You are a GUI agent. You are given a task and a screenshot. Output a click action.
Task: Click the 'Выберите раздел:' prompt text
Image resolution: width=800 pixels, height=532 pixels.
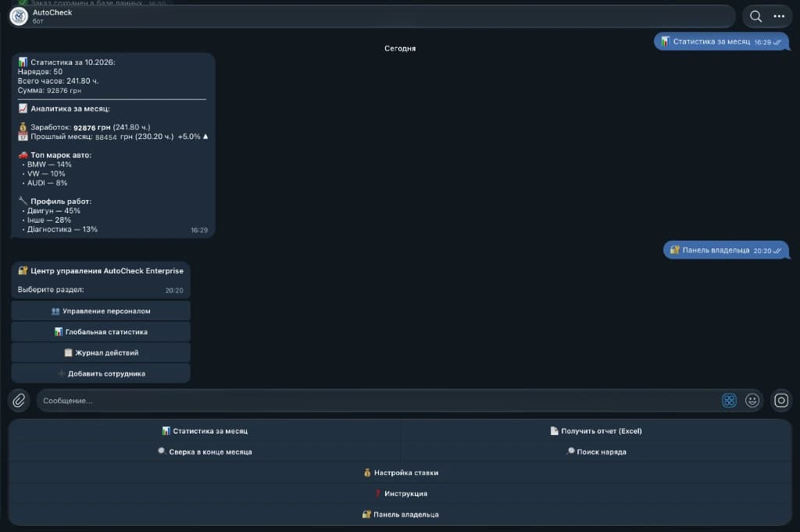click(x=51, y=289)
